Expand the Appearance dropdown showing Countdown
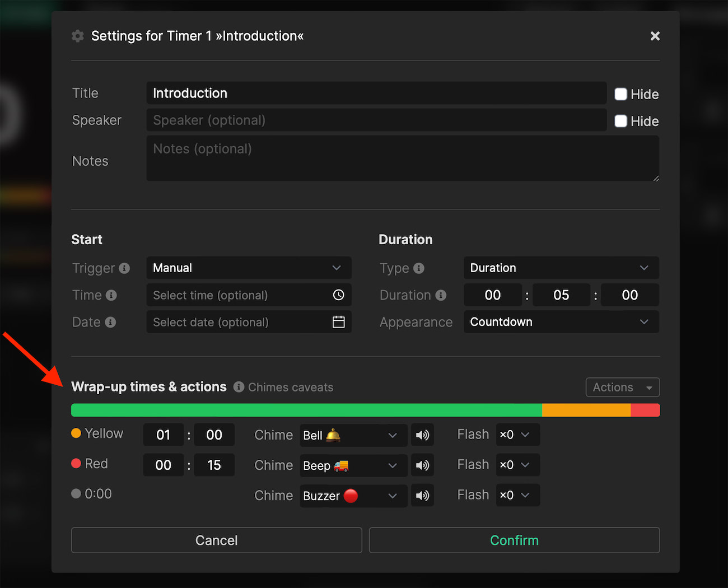This screenshot has height=588, width=728. click(x=561, y=322)
